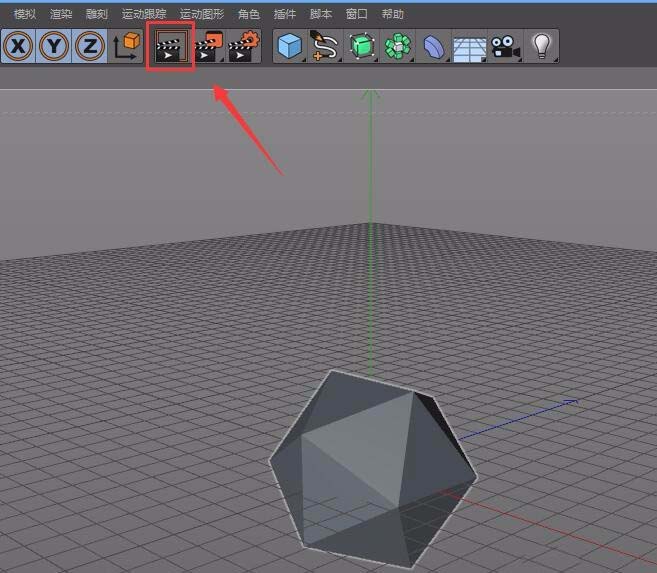The width and height of the screenshot is (657, 573).
Task: Click Render to Picture Viewer icon
Action: tap(207, 47)
